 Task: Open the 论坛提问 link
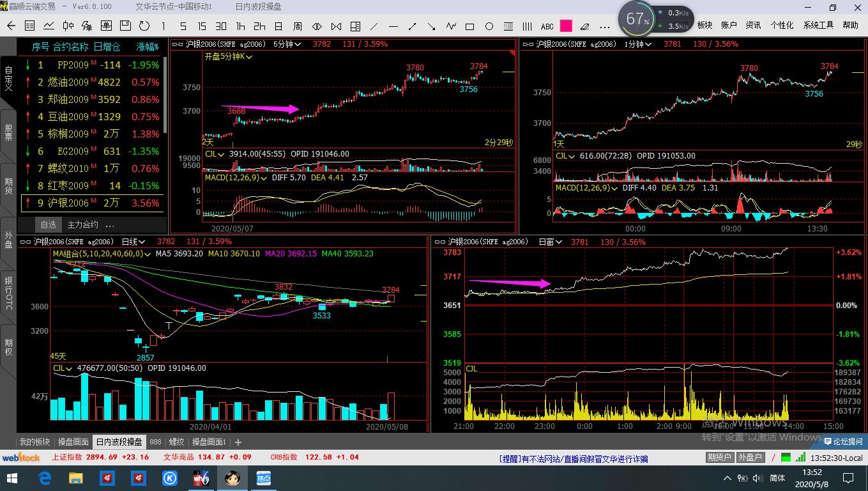pos(843,442)
